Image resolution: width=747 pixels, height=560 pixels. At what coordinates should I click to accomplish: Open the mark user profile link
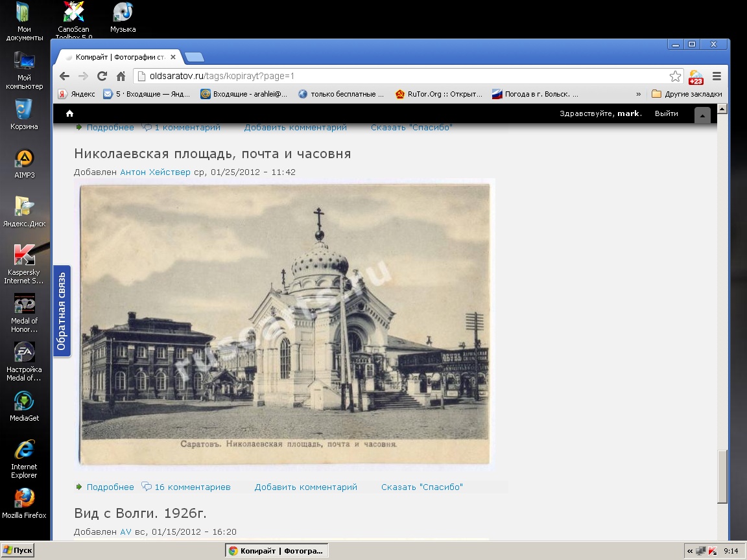click(629, 113)
